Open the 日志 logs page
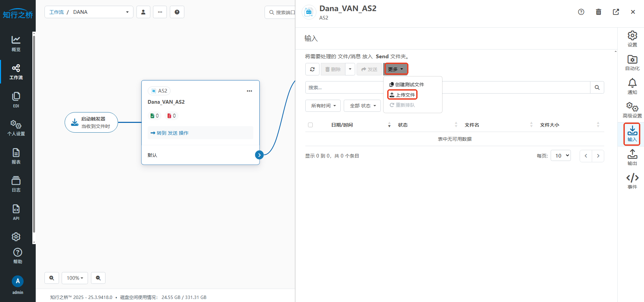The image size is (644, 302). (16, 184)
